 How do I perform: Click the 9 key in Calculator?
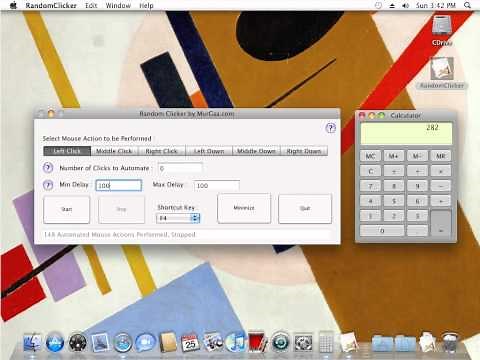tap(417, 186)
